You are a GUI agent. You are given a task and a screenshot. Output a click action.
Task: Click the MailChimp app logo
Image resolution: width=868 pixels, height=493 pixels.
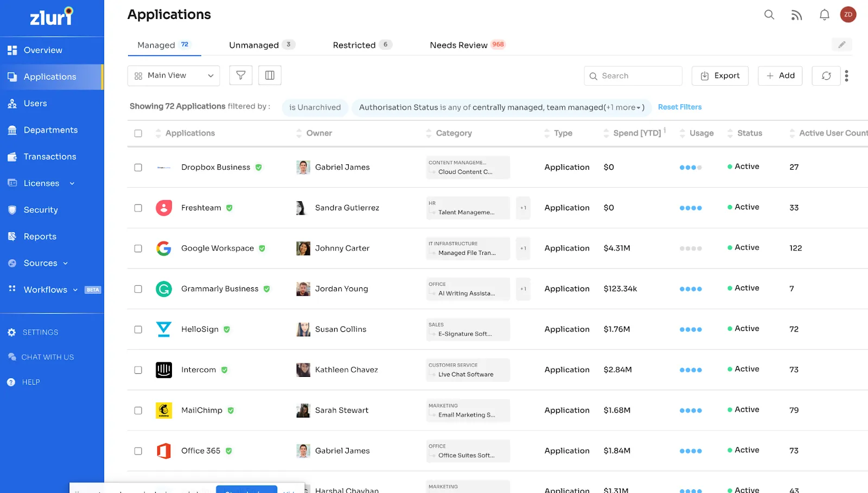(164, 411)
